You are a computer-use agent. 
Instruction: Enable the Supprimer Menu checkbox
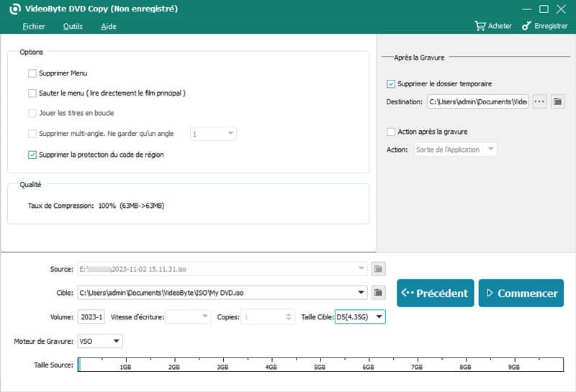click(32, 73)
